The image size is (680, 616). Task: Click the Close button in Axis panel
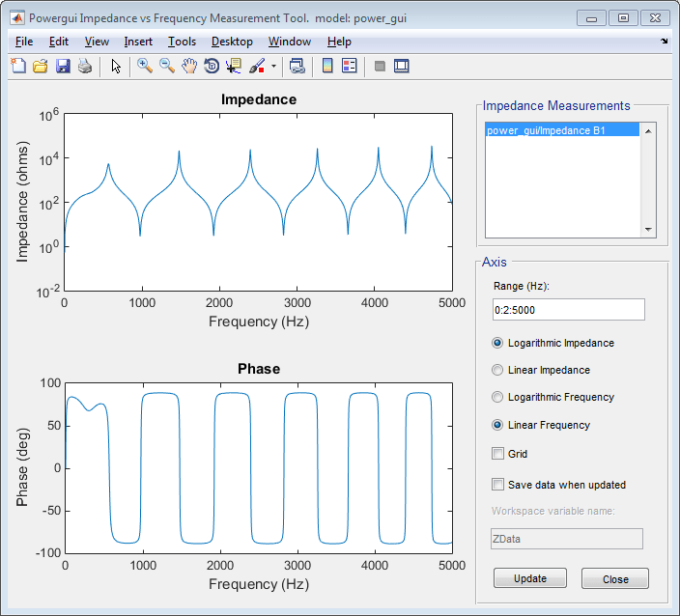[x=614, y=579]
